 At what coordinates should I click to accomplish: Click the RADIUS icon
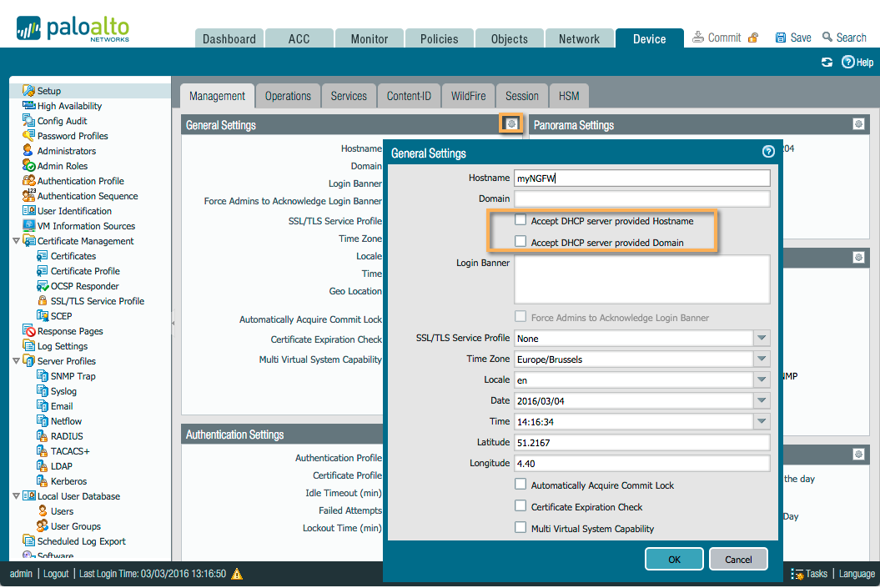(x=42, y=435)
